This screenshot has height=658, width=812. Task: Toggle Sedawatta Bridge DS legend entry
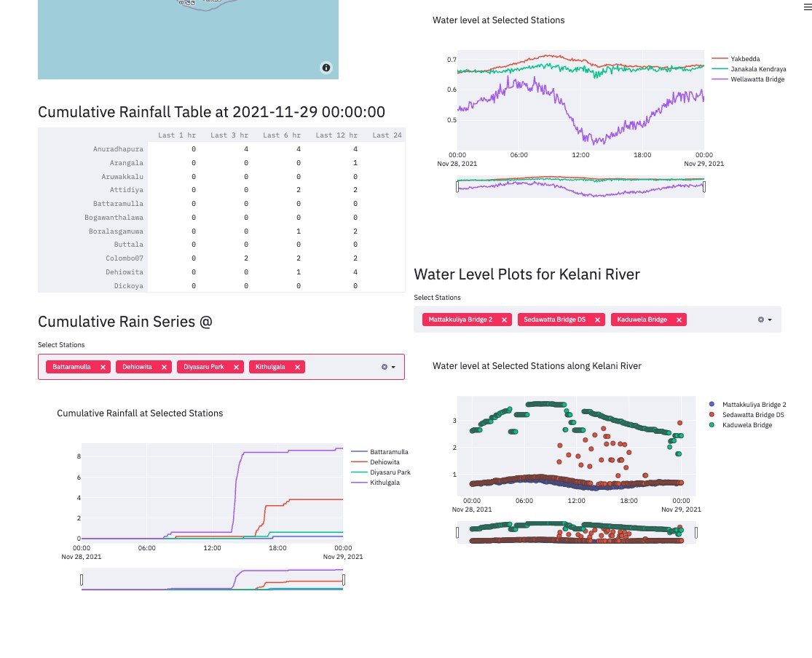point(752,414)
